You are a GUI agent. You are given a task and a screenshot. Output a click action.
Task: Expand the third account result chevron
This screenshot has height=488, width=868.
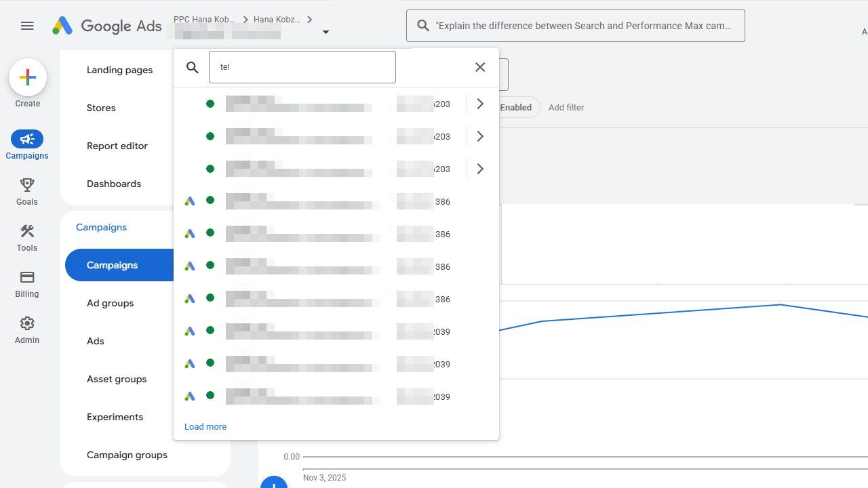point(480,169)
